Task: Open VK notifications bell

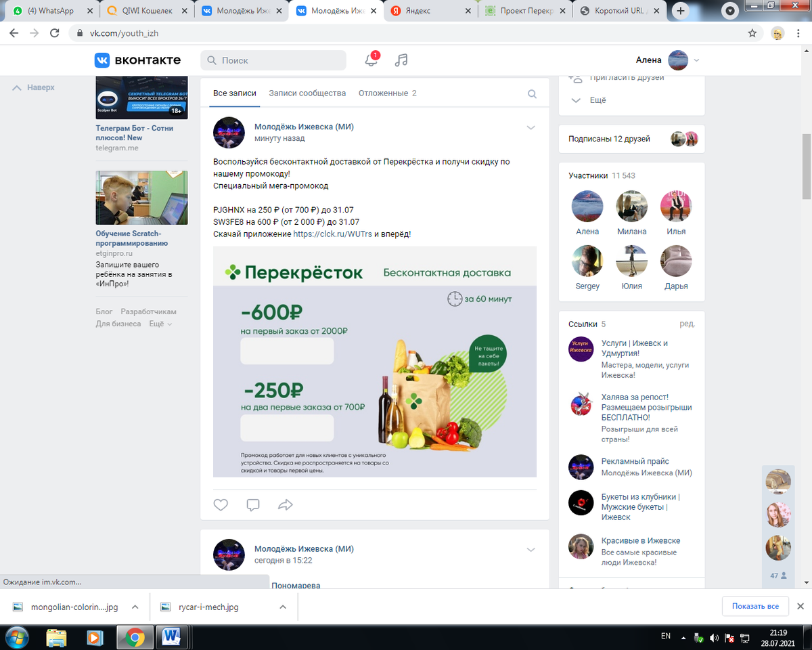Action: coord(371,60)
